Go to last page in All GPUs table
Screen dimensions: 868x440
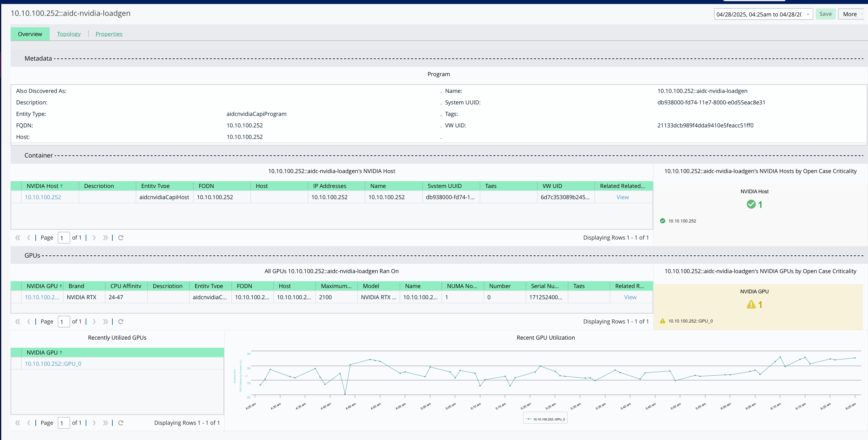[106, 322]
